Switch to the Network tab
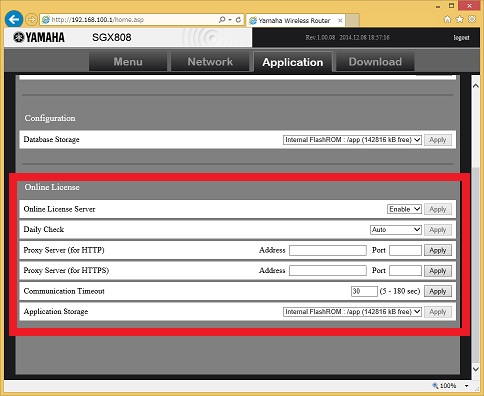This screenshot has width=484, height=396. tap(210, 62)
